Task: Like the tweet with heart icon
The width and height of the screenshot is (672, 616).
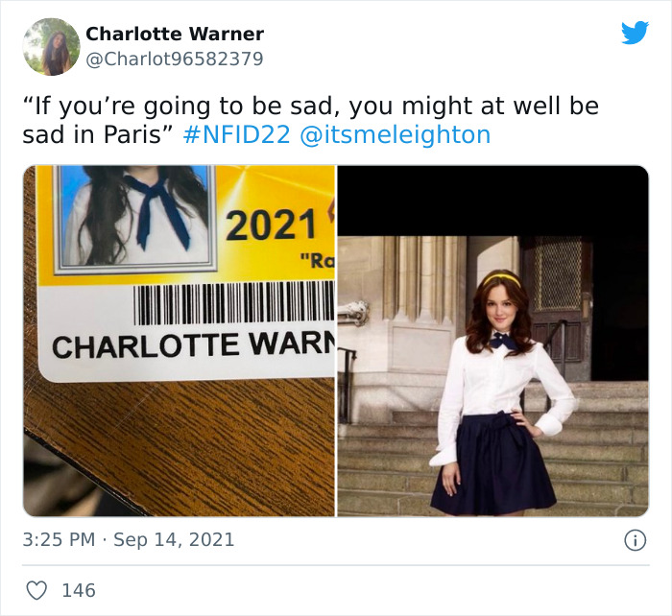Action: (36, 590)
